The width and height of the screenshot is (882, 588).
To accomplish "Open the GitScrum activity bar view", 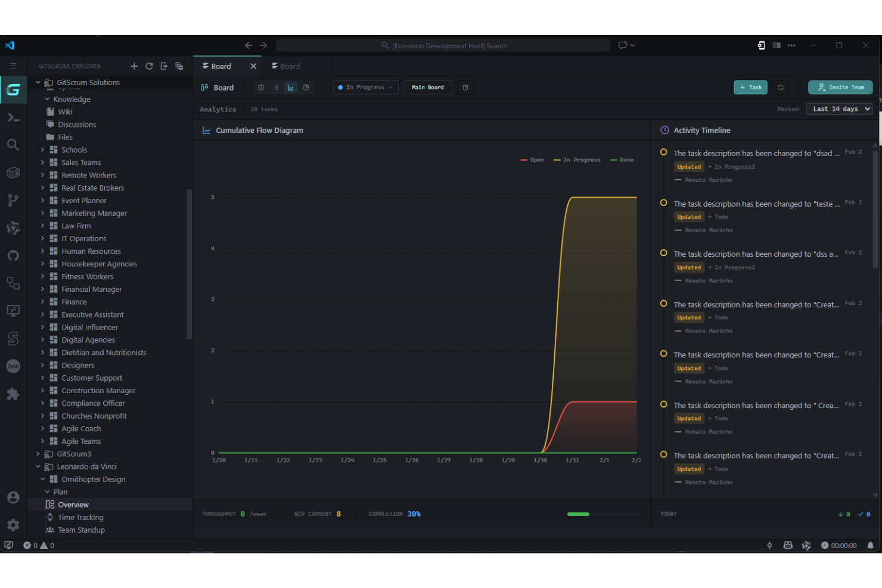I will coord(13,90).
